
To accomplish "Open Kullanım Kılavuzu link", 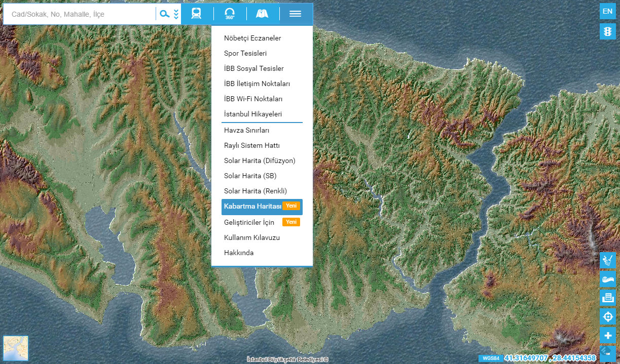I will (x=251, y=237).
